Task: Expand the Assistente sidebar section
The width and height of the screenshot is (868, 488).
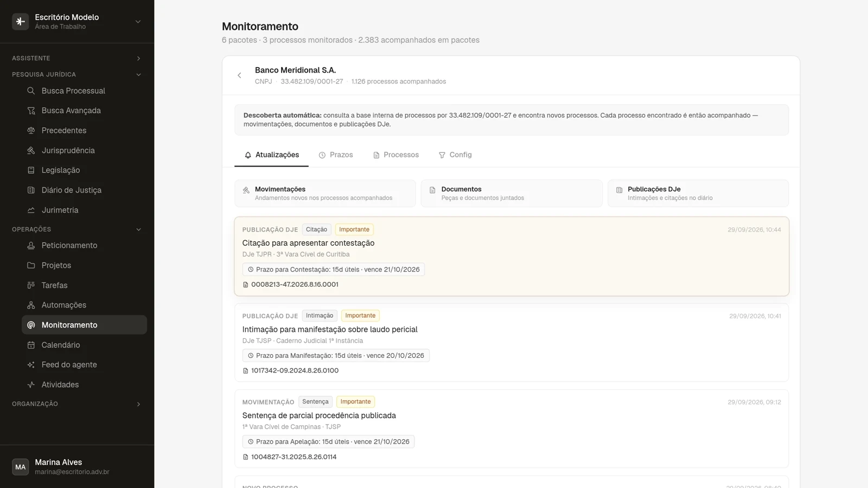Action: pos(77,58)
